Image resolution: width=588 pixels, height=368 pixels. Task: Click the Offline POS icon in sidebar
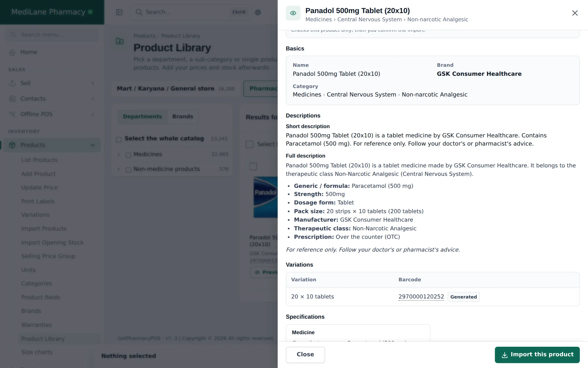(x=12, y=114)
